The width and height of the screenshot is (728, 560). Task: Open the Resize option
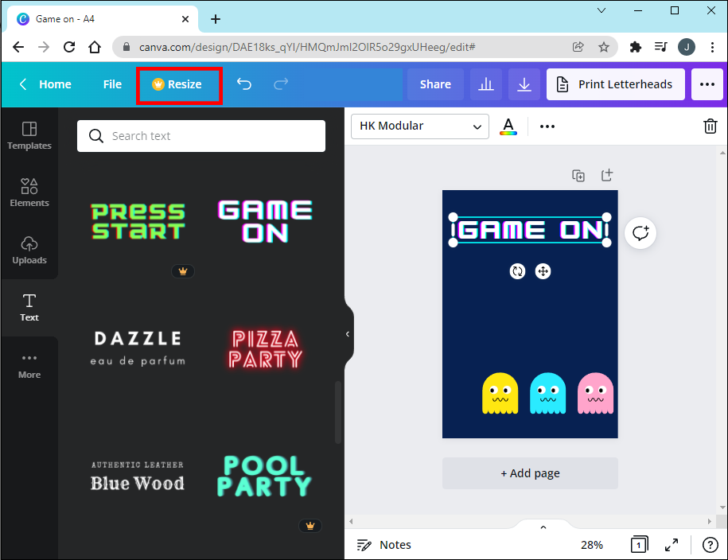(x=179, y=84)
